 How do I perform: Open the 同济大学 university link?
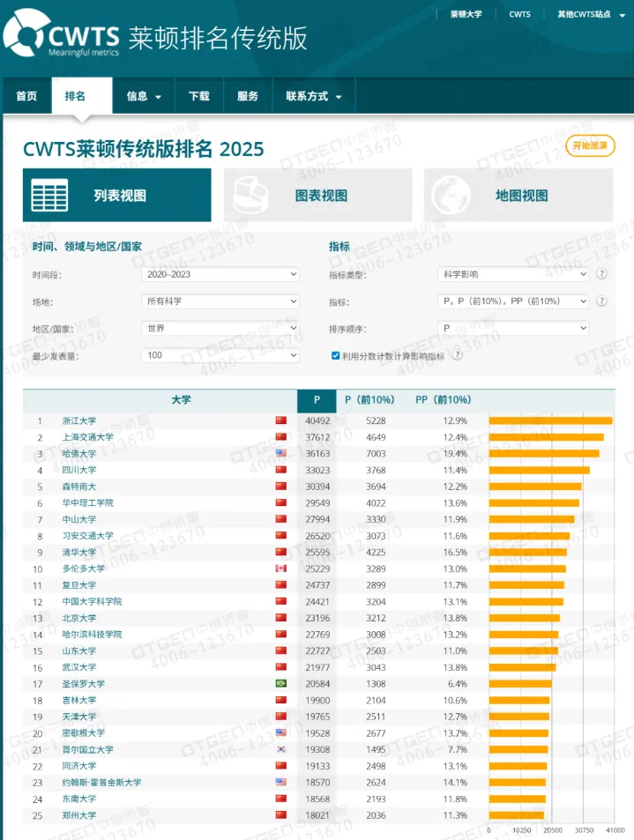[79, 766]
